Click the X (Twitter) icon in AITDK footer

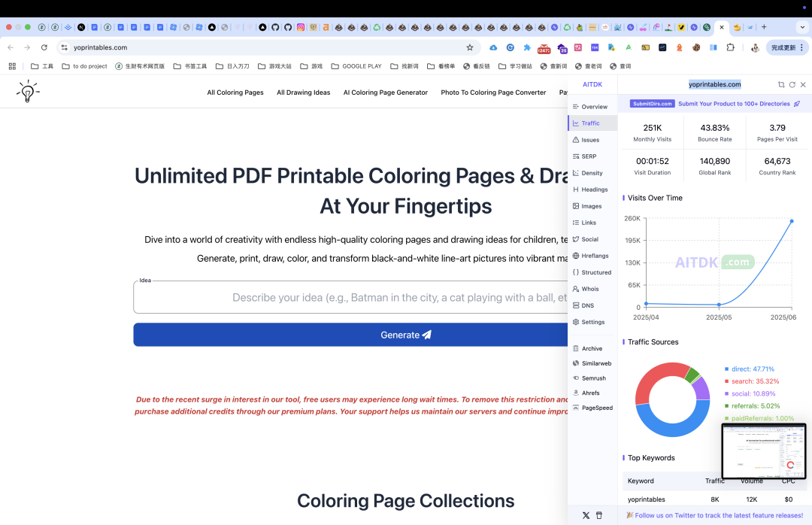pos(586,516)
